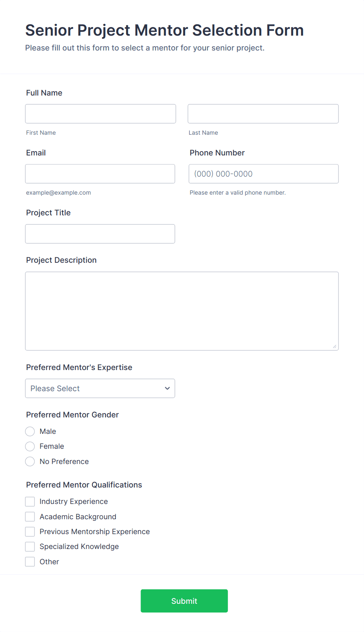
Task: Focus the Last Name input box
Action: tap(263, 114)
